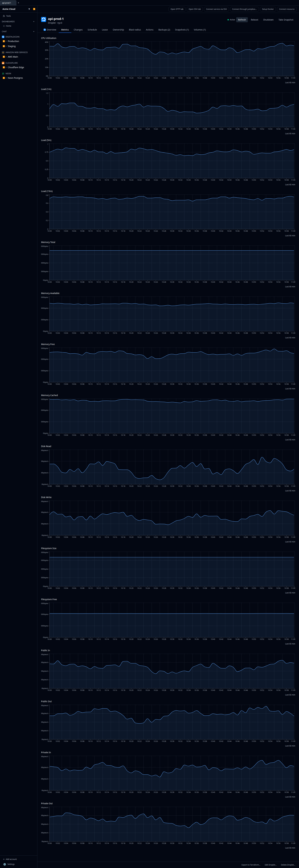Click Setup Docker button
Viewport: 299px width, 868px height.
[x=268, y=9]
